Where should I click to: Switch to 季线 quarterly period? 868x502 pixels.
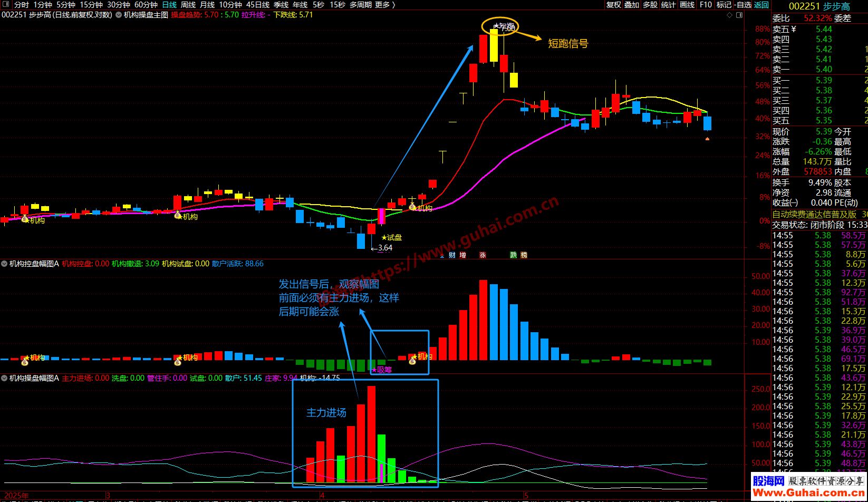(x=281, y=5)
